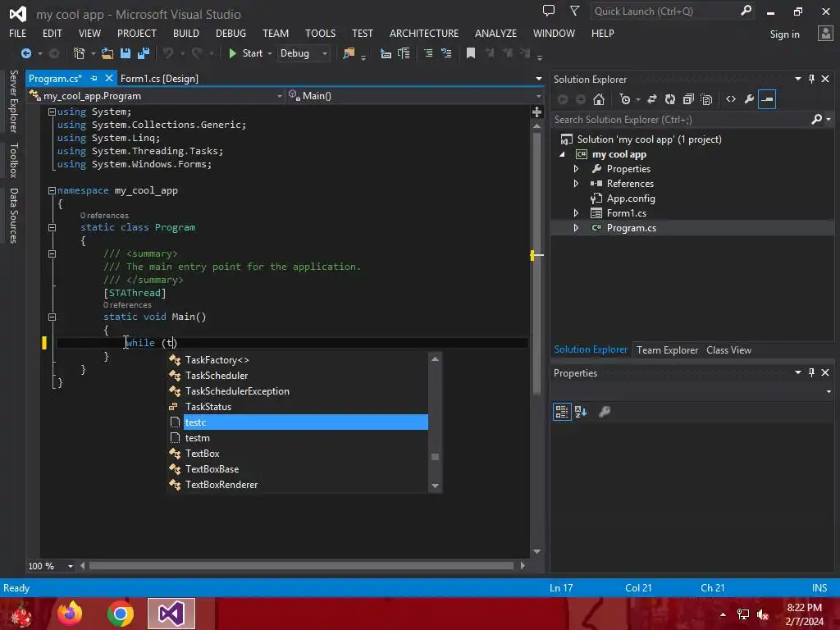Switch to the Class View tab
The width and height of the screenshot is (840, 630).
728,350
